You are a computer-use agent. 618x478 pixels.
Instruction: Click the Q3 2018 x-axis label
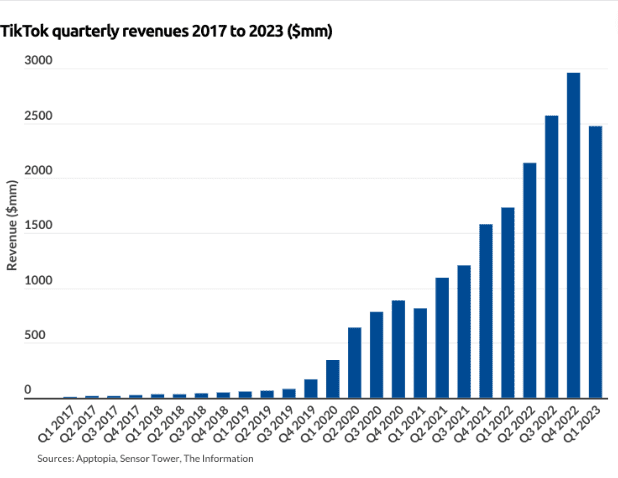click(188, 424)
